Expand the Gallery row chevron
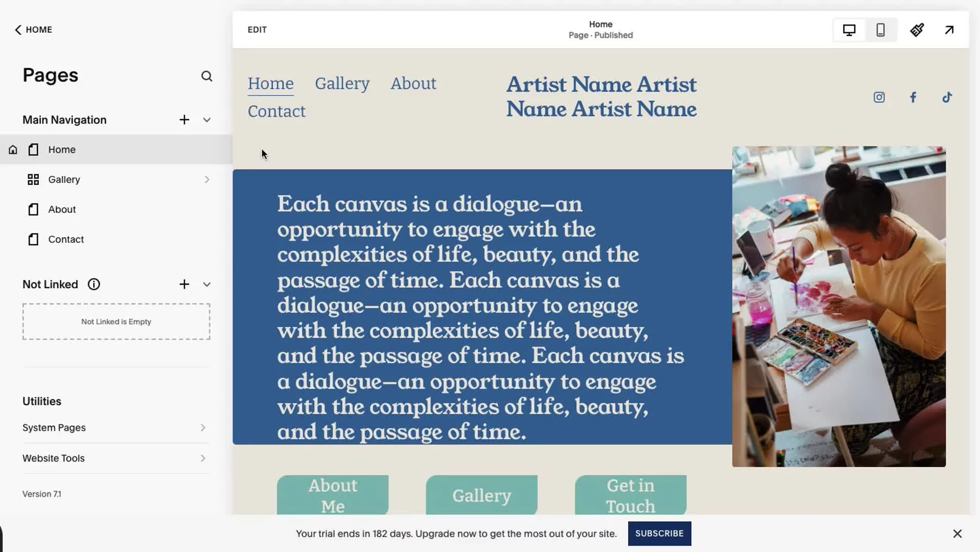Screen dimensions: 980x552 click(207, 179)
